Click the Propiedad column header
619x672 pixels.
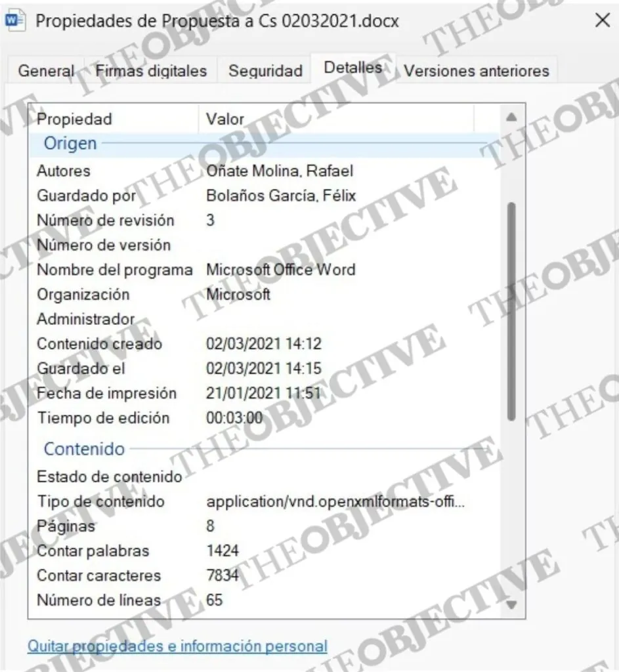[x=74, y=119]
